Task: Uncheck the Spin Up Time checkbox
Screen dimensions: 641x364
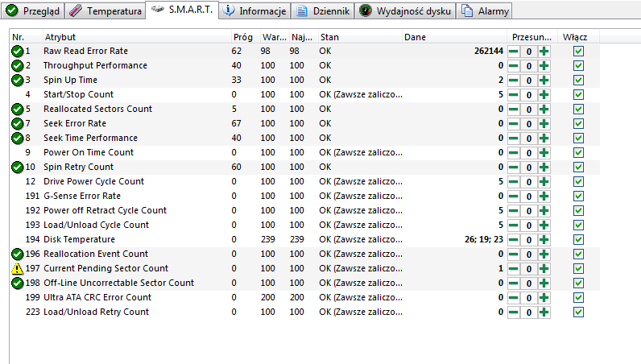Action: pos(578,81)
